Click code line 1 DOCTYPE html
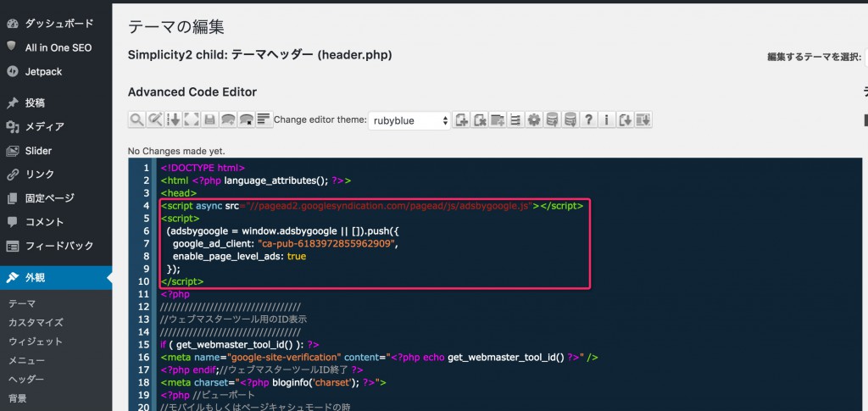Screen dimensions: 868x411 tap(203, 168)
